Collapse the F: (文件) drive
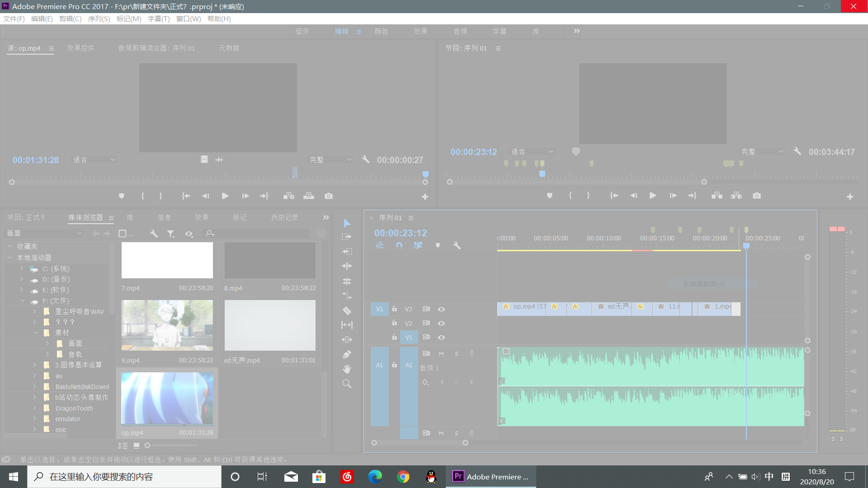The image size is (868, 488). pos(22,300)
